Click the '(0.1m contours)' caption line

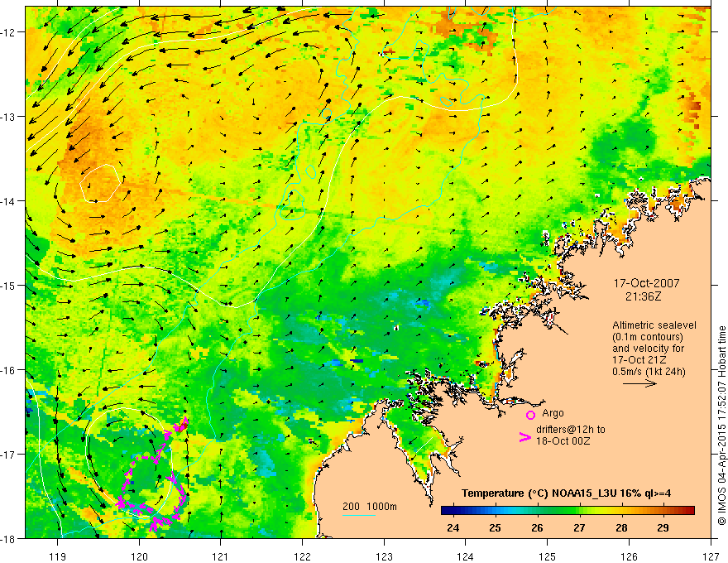[648, 337]
